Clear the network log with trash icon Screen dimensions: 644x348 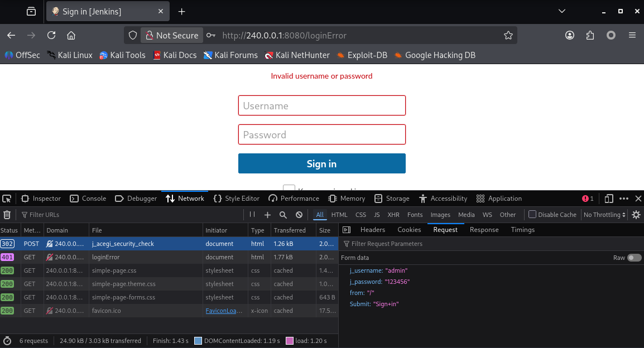[x=7, y=215]
